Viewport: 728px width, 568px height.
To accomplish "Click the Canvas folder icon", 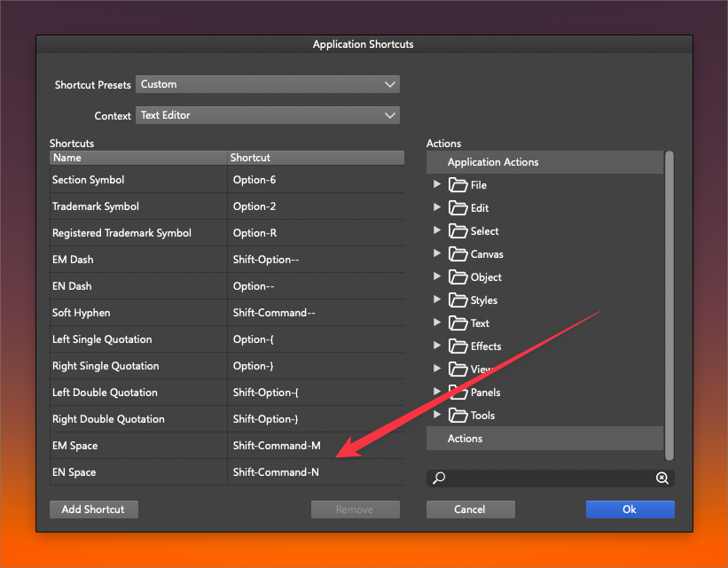I will [458, 254].
